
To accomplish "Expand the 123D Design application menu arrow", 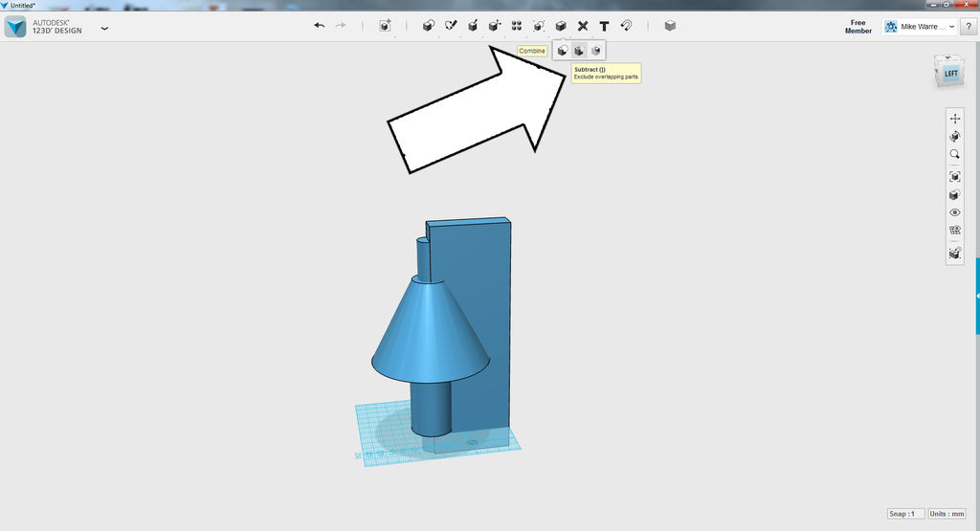I will (x=104, y=28).
